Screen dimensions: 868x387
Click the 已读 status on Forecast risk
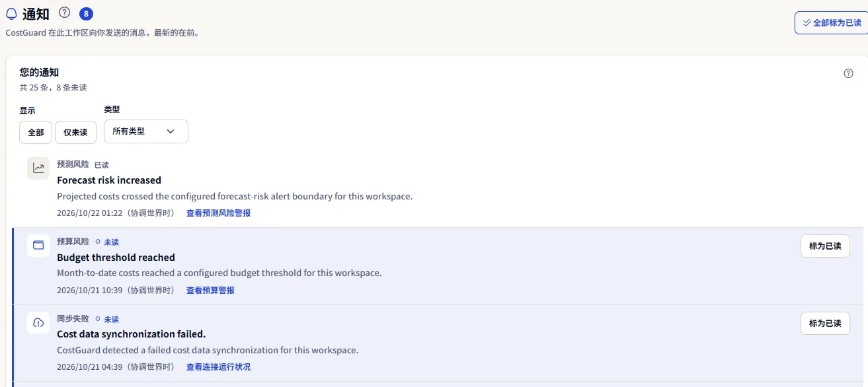tap(101, 164)
